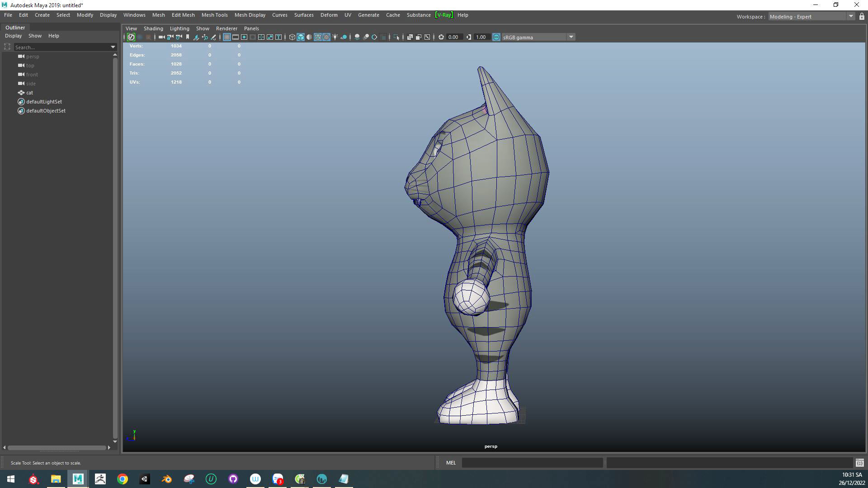The width and height of the screenshot is (868, 488).
Task: Click the Outliner Search field
Action: pos(62,47)
